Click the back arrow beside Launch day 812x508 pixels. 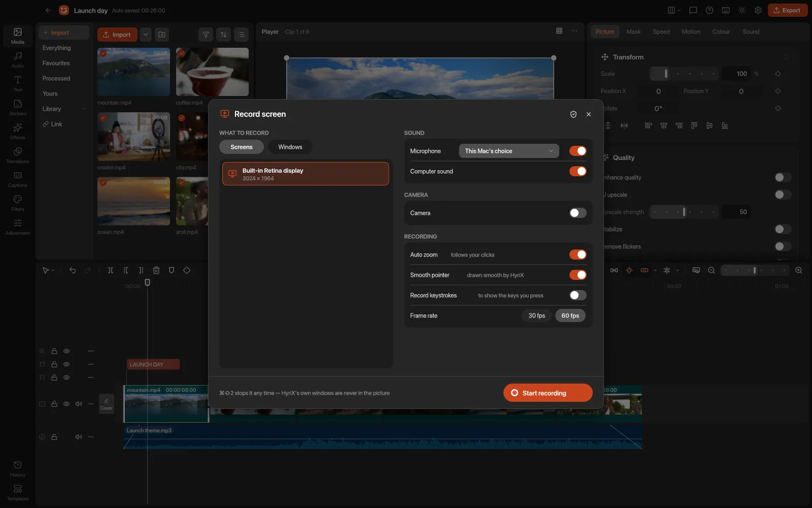48,10
